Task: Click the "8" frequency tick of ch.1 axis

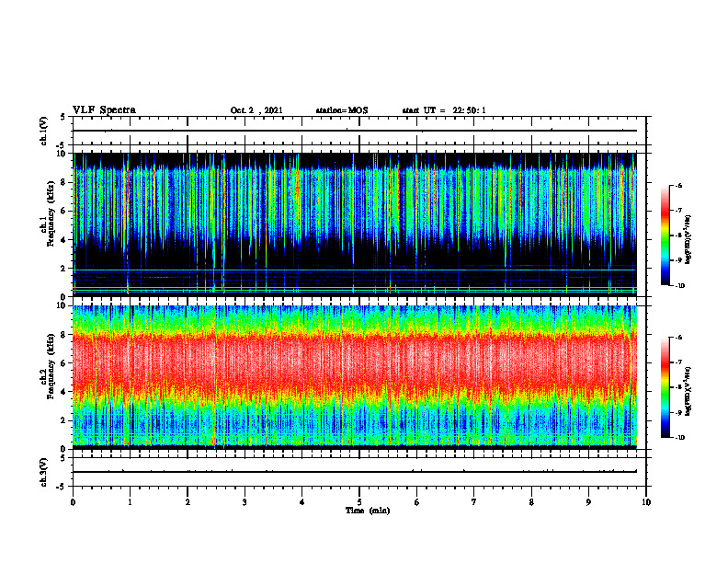Action: point(64,182)
